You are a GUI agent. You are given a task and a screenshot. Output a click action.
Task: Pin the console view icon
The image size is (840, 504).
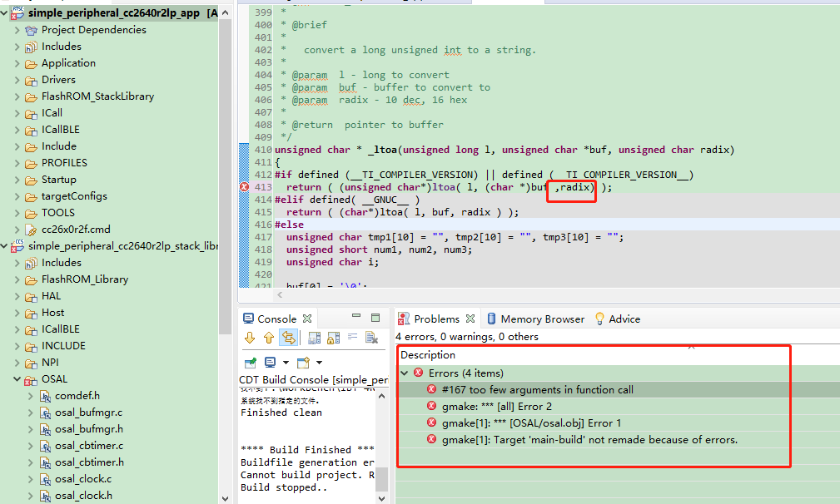[251, 363]
